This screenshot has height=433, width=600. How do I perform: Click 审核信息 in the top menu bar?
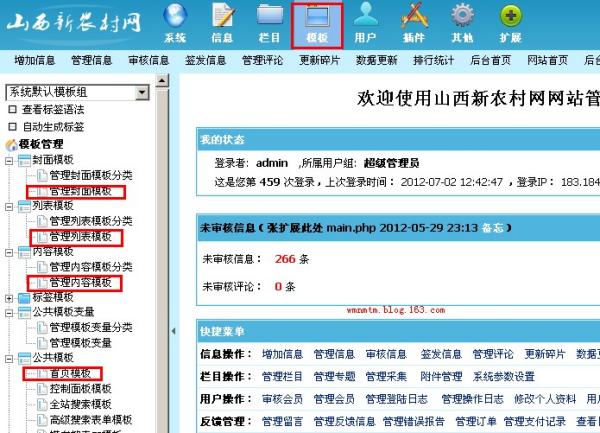coord(148,60)
